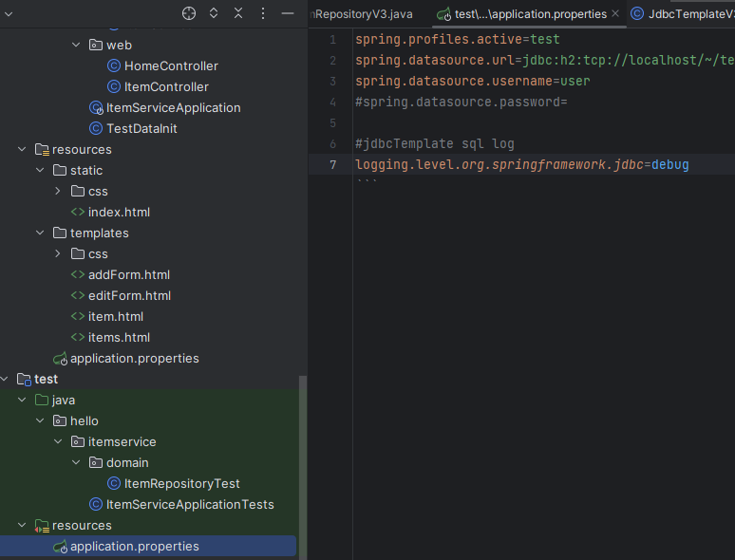
Task: Select HomeController in project tree
Action: (171, 65)
